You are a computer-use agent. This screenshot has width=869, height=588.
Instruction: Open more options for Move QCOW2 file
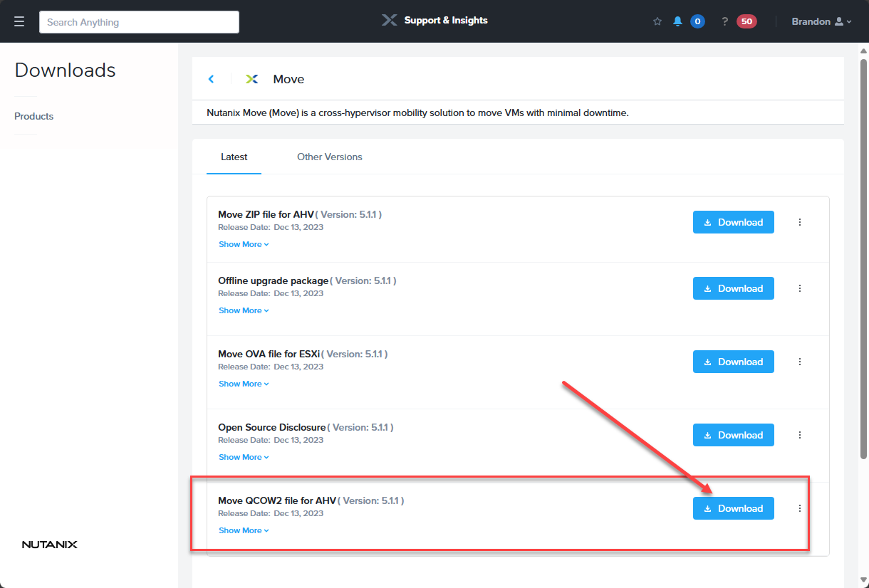click(x=799, y=508)
